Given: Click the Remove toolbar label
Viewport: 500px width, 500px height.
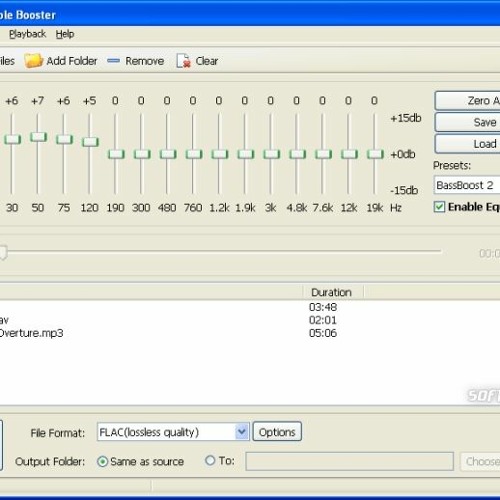Looking at the screenshot, I should coord(145,61).
